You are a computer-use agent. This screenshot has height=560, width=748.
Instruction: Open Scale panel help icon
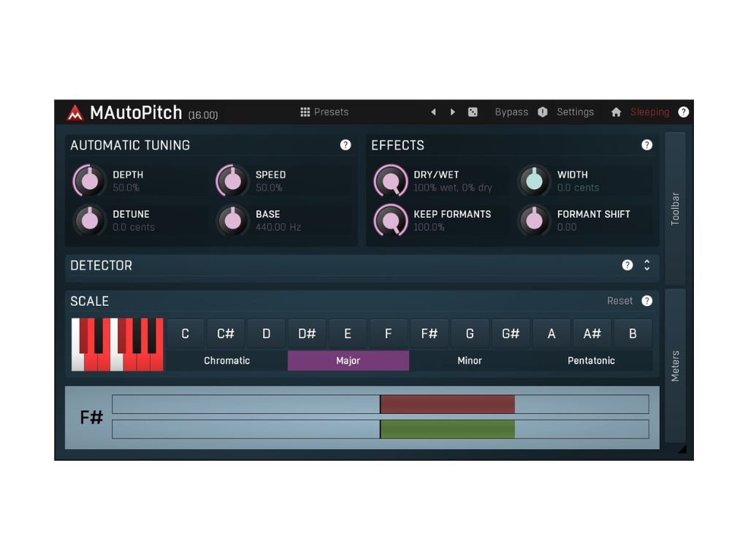pyautogui.click(x=647, y=301)
